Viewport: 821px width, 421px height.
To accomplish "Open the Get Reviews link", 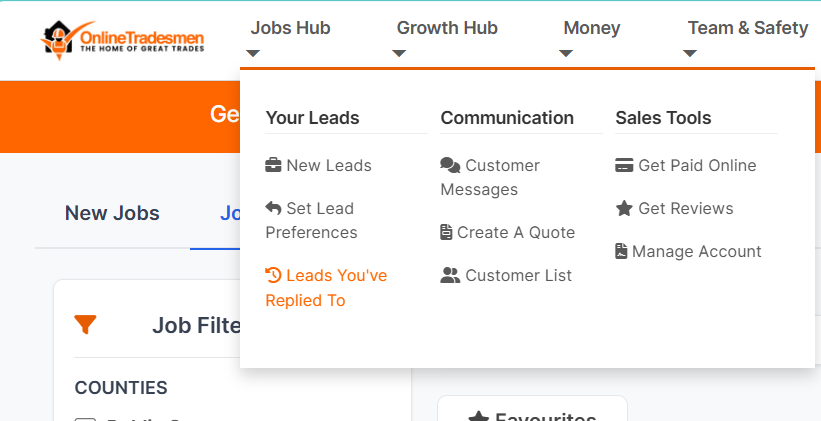I will pos(674,208).
